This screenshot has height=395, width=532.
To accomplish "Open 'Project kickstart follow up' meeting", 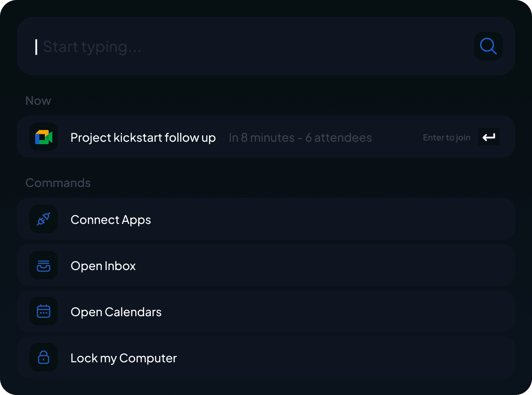I will point(266,137).
